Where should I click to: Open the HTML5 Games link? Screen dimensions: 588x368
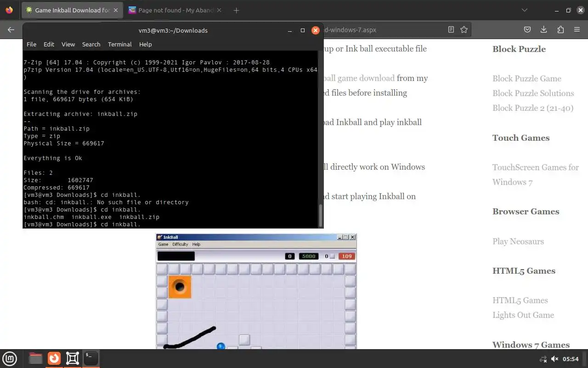point(520,300)
